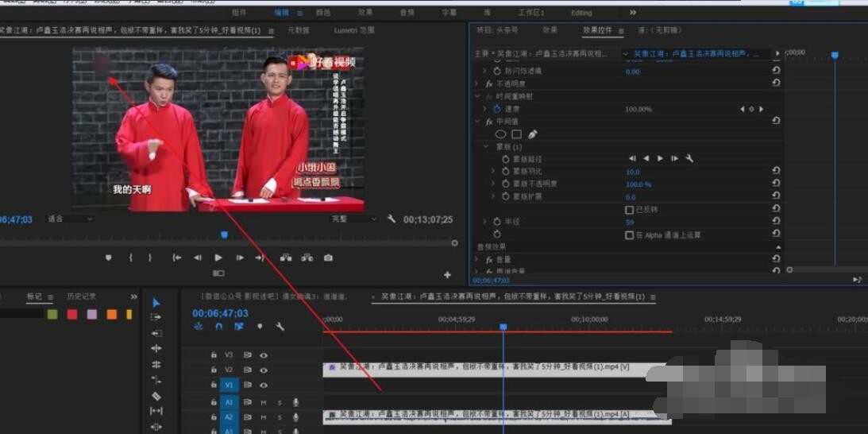Image resolution: width=868 pixels, height=434 pixels.
Task: Go to In point
Action: point(176,258)
